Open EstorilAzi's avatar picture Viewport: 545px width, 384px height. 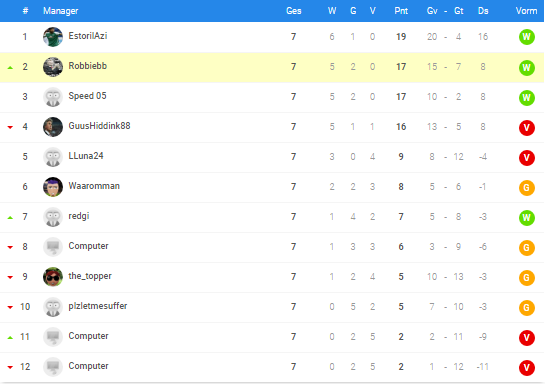pos(53,37)
